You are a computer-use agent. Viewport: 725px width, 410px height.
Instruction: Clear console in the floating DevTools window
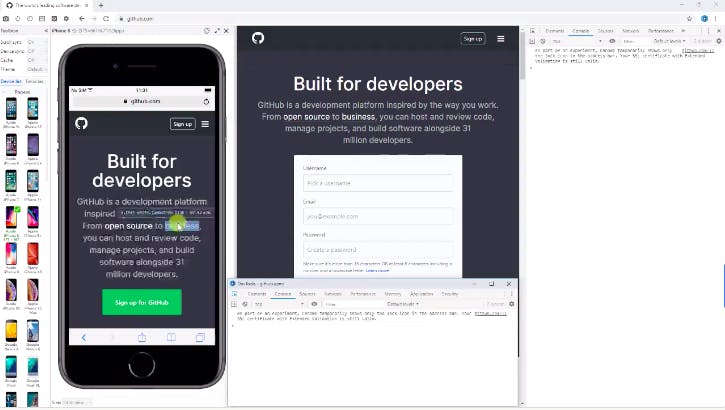click(x=245, y=304)
